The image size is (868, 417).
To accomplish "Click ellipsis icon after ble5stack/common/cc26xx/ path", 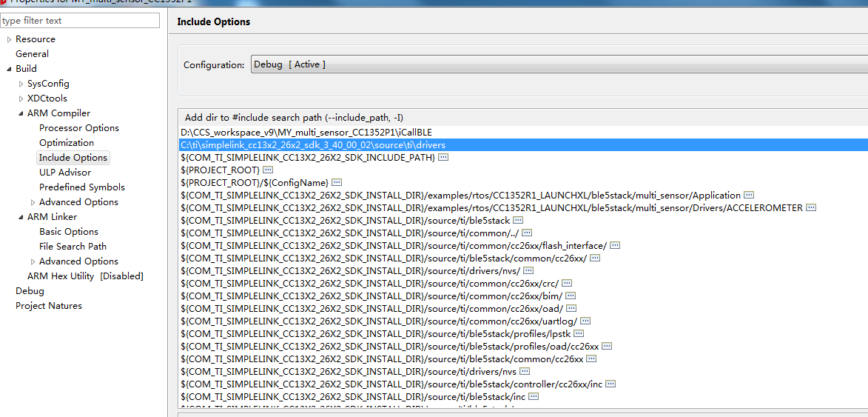I will [596, 258].
